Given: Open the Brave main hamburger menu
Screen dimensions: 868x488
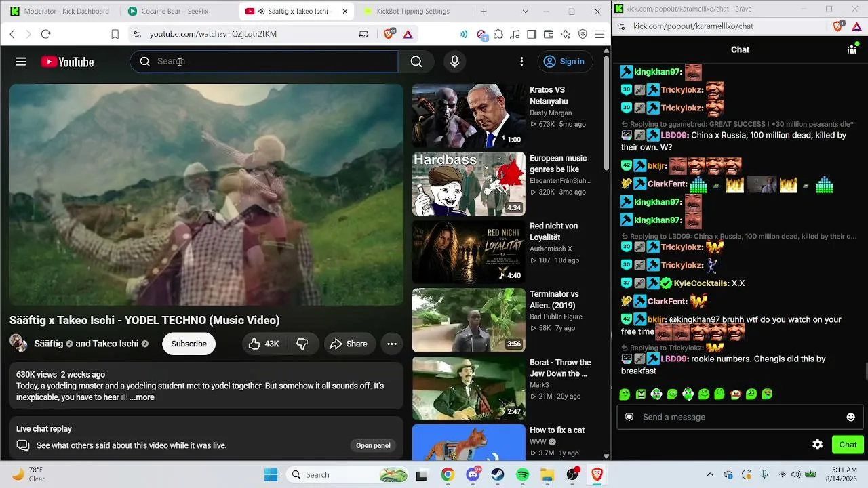Looking at the screenshot, I should (x=599, y=34).
